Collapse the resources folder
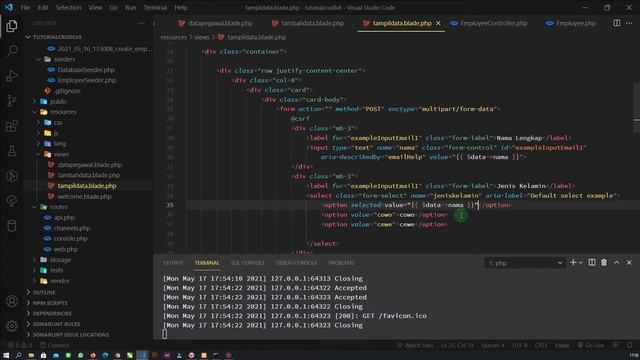The width and height of the screenshot is (640, 360). [x=63, y=112]
